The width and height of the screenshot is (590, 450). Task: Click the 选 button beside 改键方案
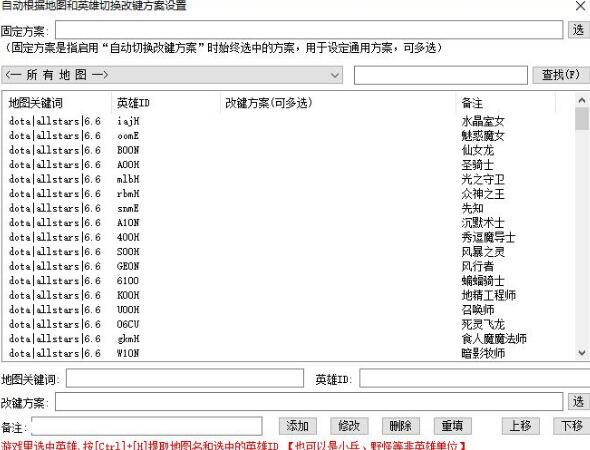pos(578,401)
